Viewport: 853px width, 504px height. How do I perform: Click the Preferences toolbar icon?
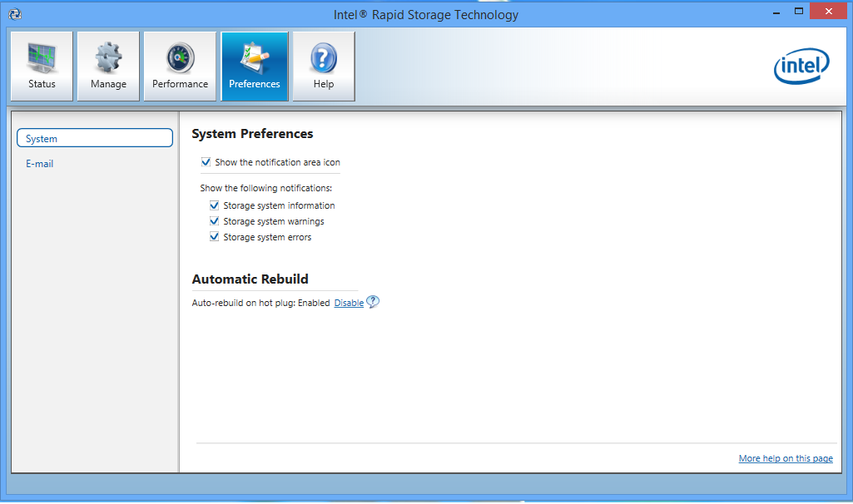click(254, 66)
